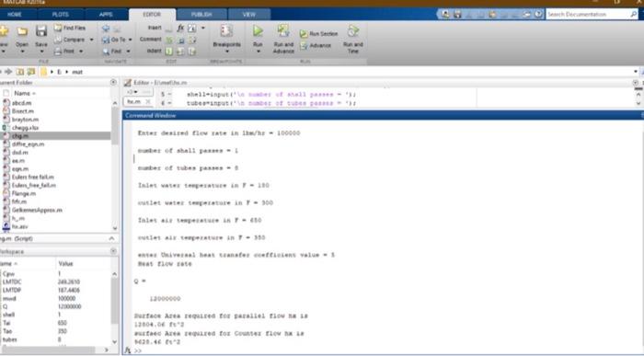
Task: Switch to the PLOTS ribbon tab
Action: click(61, 15)
